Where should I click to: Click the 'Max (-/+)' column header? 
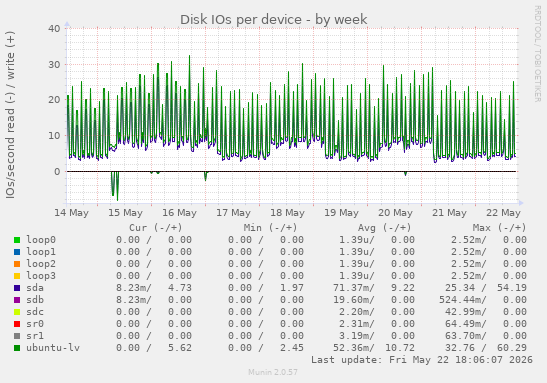click(499, 228)
